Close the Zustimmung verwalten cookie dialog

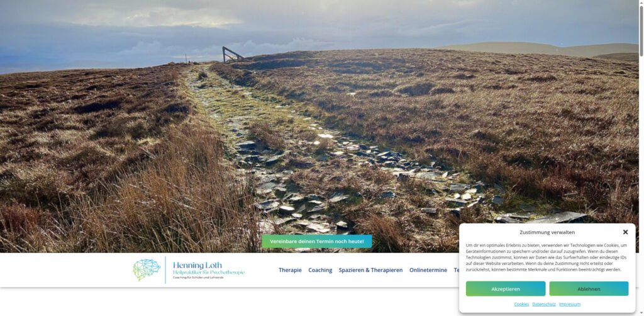pyautogui.click(x=625, y=232)
